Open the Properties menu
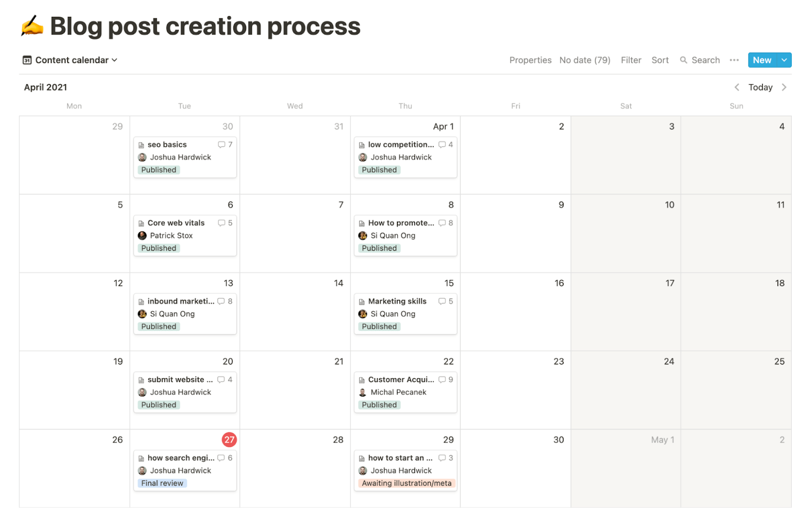Image resolution: width=812 pixels, height=508 pixels. point(530,60)
